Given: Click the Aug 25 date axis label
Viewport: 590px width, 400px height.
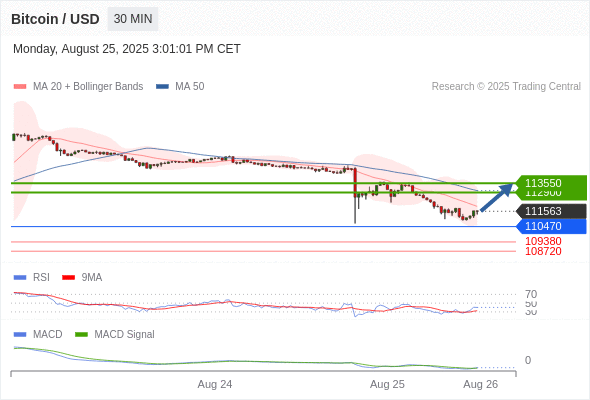Looking at the screenshot, I should (x=387, y=384).
